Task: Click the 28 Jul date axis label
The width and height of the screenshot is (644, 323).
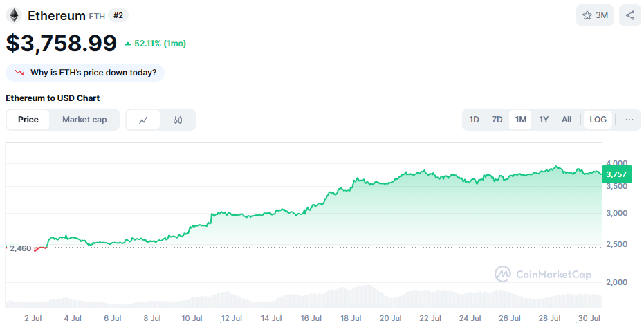Action: 549,318
